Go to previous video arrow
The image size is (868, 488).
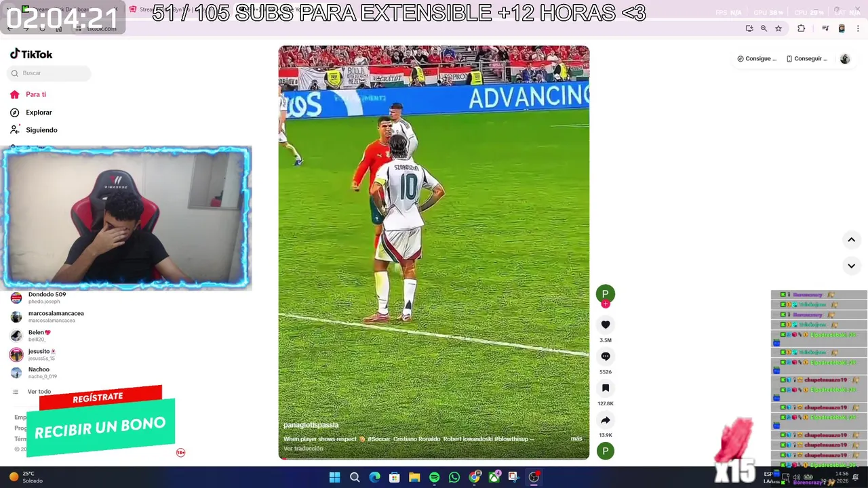pyautogui.click(x=851, y=240)
